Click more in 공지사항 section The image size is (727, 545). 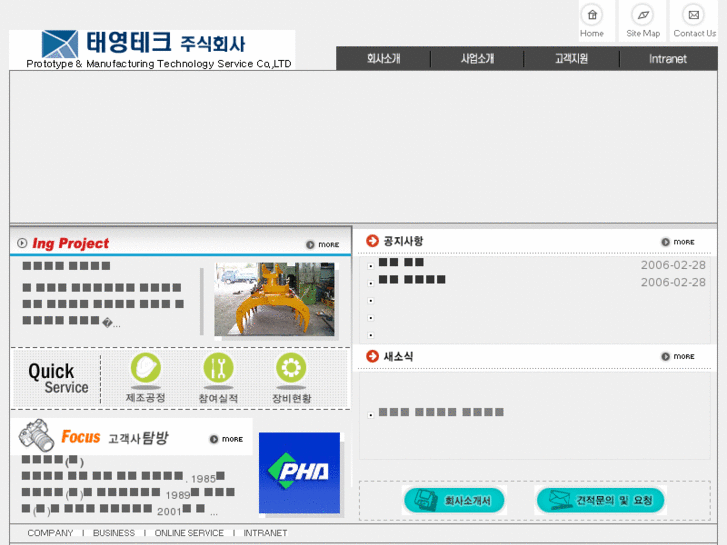(x=678, y=242)
